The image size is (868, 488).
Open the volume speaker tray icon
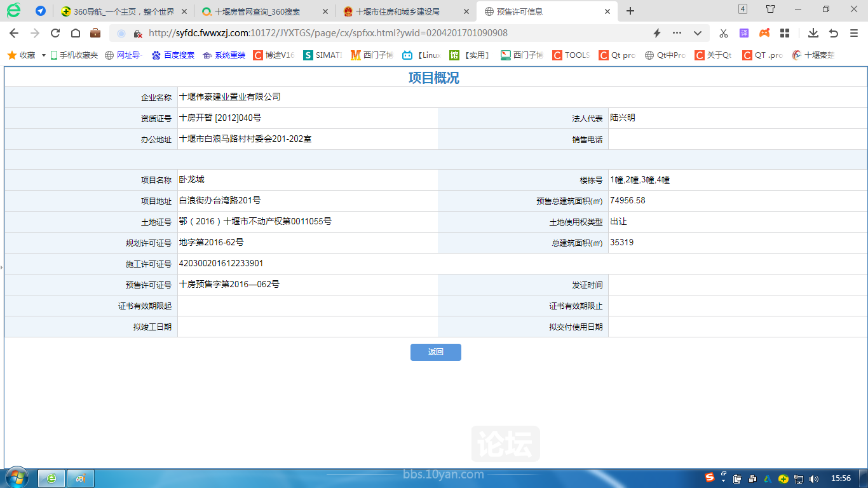(815, 478)
